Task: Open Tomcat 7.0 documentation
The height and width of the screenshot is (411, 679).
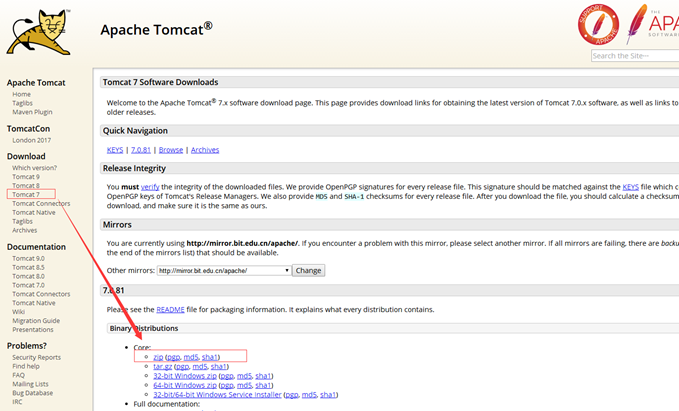Action: coord(28,285)
